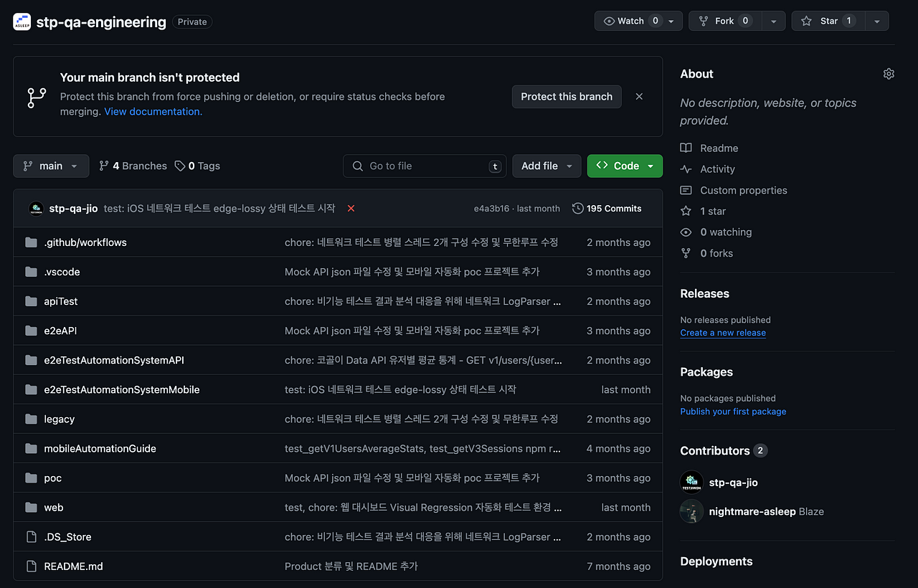The image size is (918, 588).
Task: Expand the Add file dropdown
Action: pyautogui.click(x=546, y=166)
